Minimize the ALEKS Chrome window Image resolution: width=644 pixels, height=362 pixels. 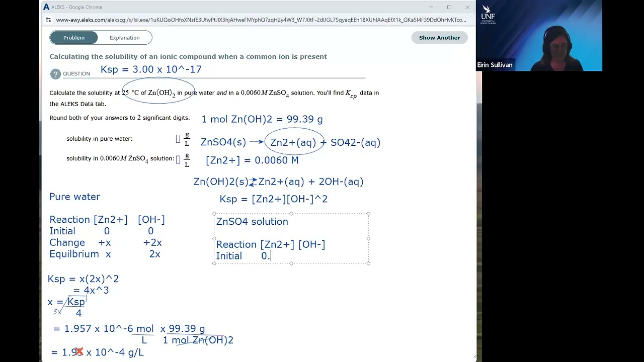431,7
